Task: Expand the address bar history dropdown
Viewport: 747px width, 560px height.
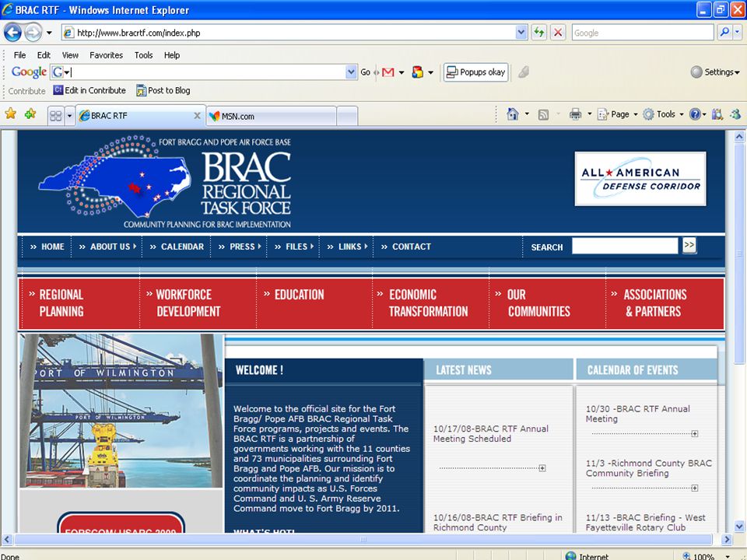Action: pyautogui.click(x=521, y=33)
